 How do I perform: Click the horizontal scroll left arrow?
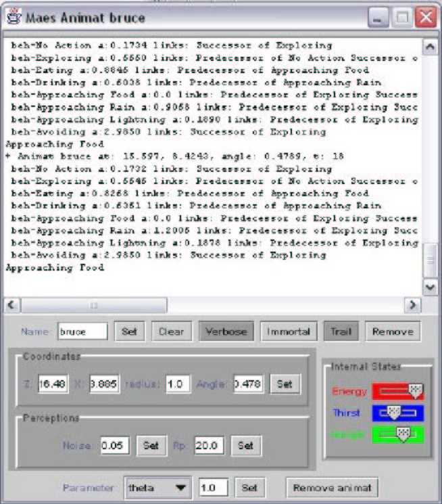(x=12, y=304)
